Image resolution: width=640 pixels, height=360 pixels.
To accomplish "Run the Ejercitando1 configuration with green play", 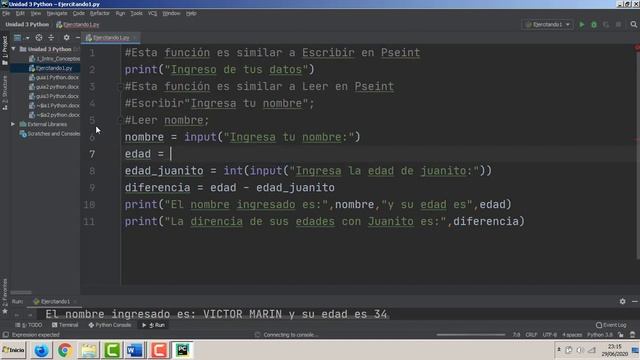I will click(x=582, y=24).
